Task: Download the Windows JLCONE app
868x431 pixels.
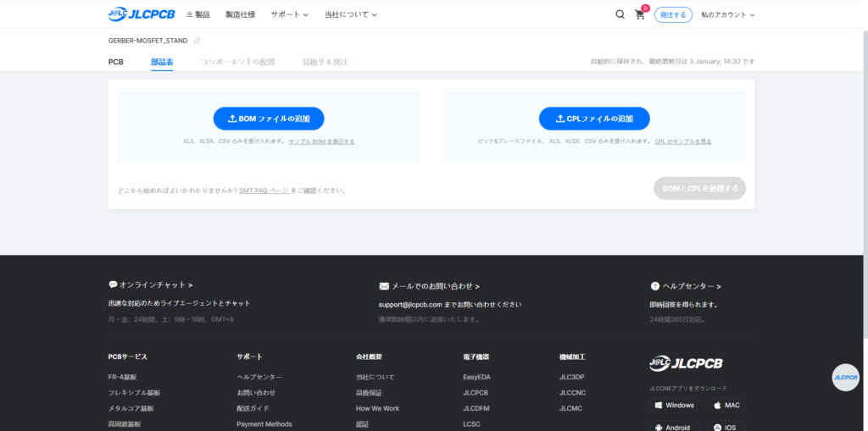Action: [674, 406]
